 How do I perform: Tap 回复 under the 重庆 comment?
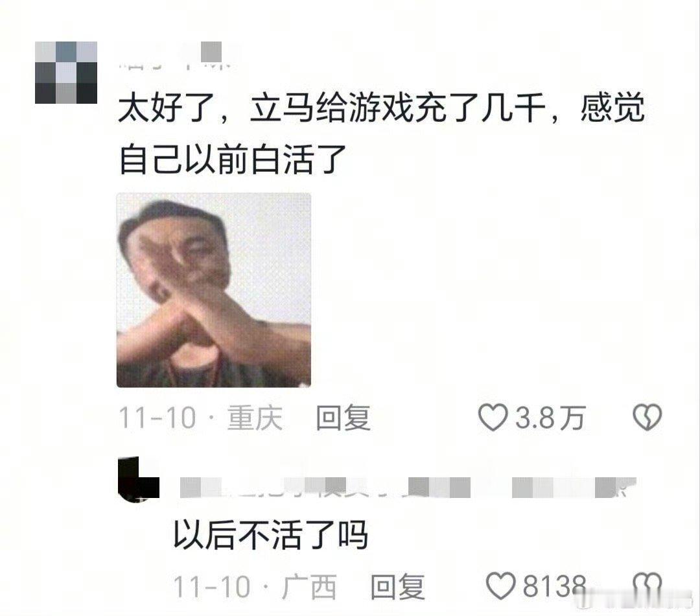tap(344, 418)
